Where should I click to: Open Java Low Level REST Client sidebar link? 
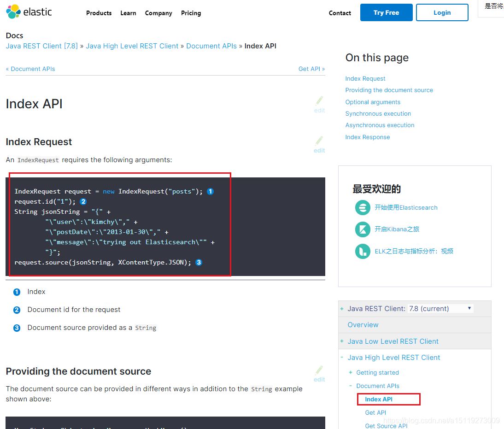(x=393, y=341)
